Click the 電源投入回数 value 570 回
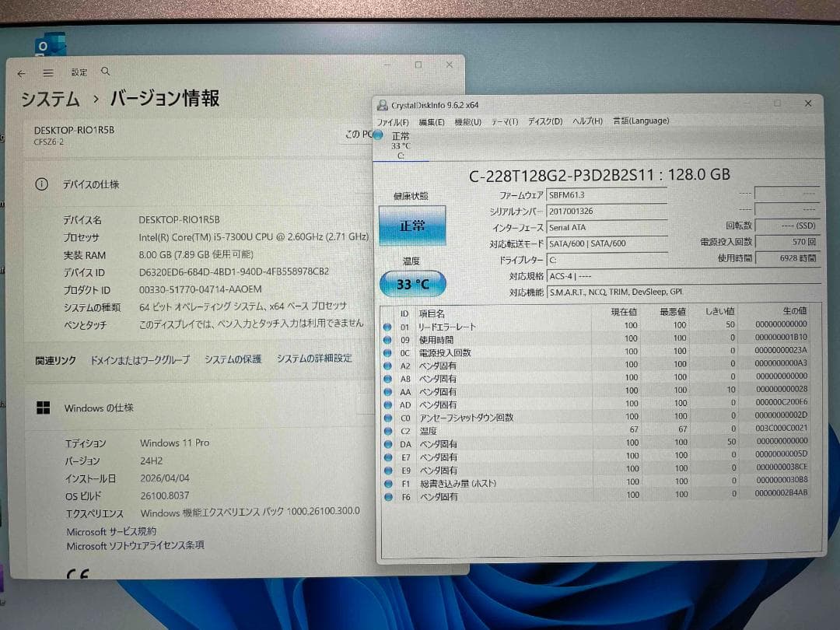This screenshot has width=840, height=630. [787, 242]
